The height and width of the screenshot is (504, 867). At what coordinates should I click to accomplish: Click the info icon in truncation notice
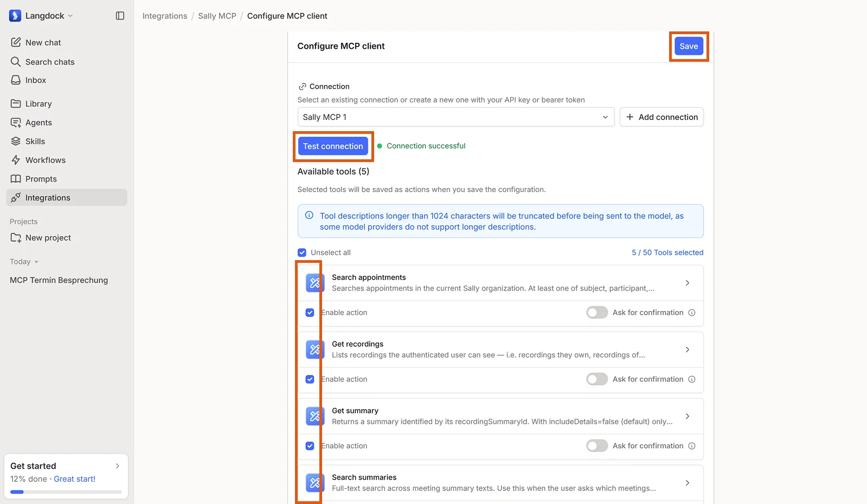pyautogui.click(x=309, y=215)
